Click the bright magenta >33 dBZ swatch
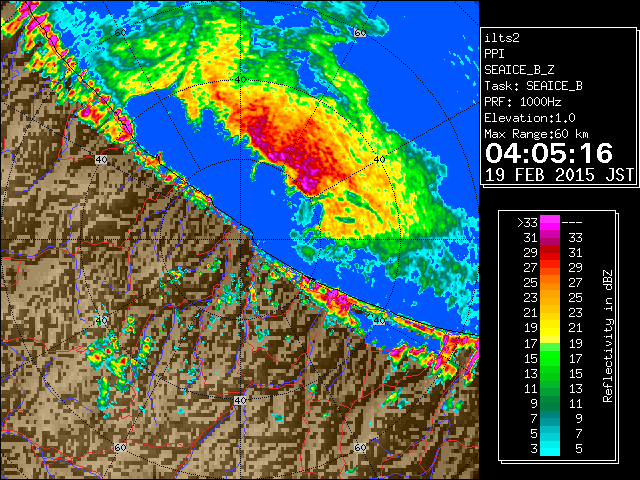This screenshot has width=640, height=480. tap(550, 223)
